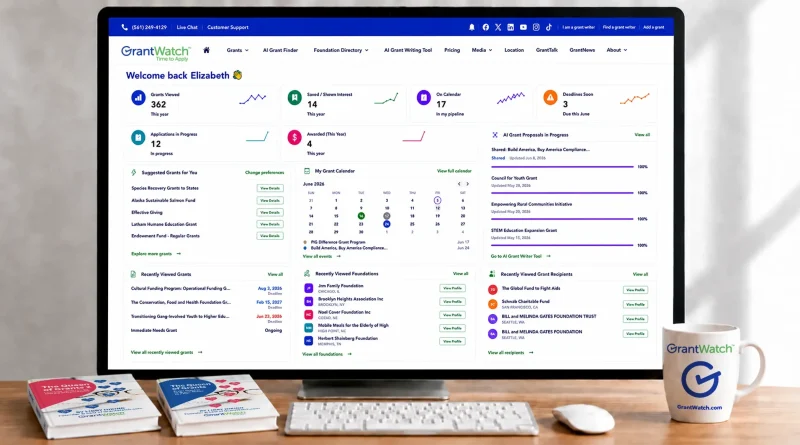The height and width of the screenshot is (445, 800).
Task: Click the Grants Viewed chart icon
Action: pos(138,97)
